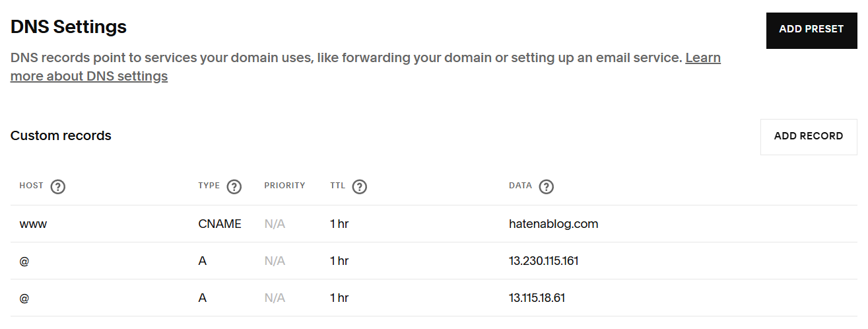Click the TTL help question mark icon
The height and width of the screenshot is (329, 868).
pos(359,187)
